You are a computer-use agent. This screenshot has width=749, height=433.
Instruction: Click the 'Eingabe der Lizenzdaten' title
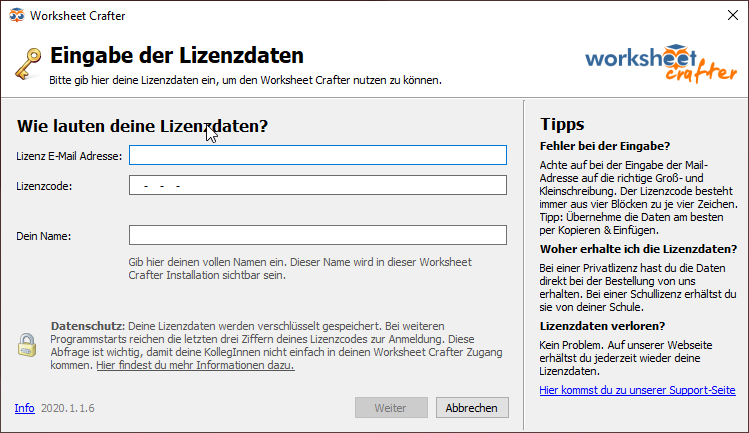(176, 56)
